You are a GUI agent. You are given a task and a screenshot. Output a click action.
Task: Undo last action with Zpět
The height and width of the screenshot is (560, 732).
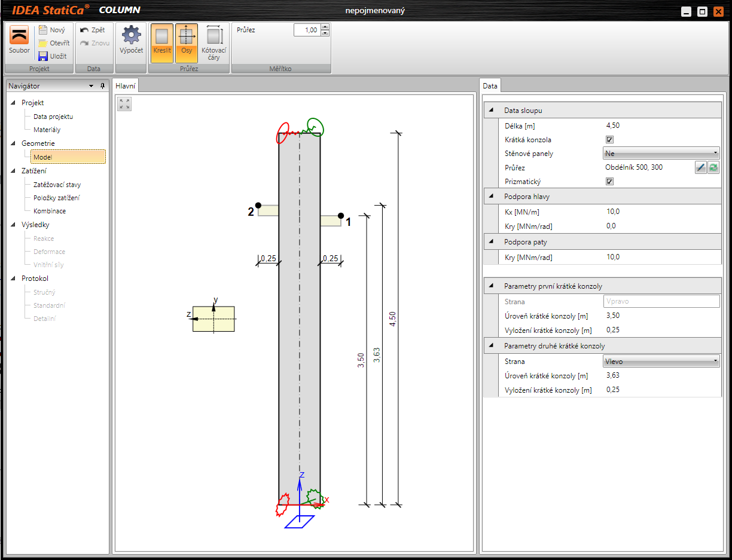pyautogui.click(x=93, y=30)
